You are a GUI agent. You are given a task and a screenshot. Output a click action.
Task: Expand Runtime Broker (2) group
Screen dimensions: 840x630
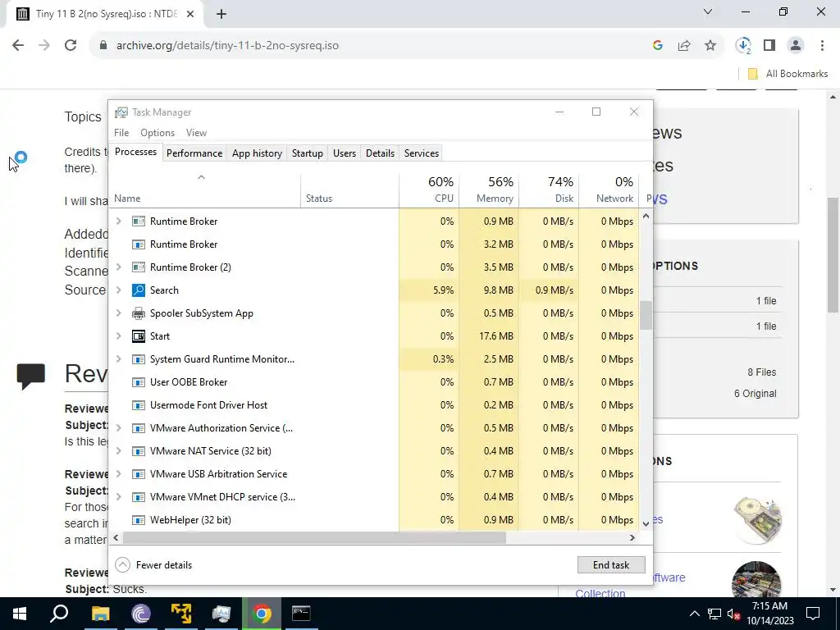119,267
